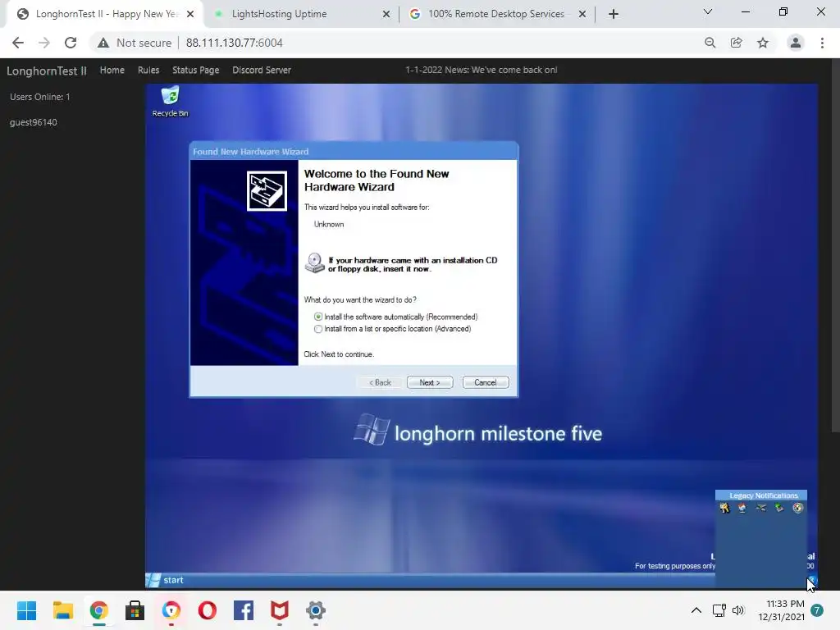Open the Home page link
This screenshot has width=840, height=630.
pos(112,71)
